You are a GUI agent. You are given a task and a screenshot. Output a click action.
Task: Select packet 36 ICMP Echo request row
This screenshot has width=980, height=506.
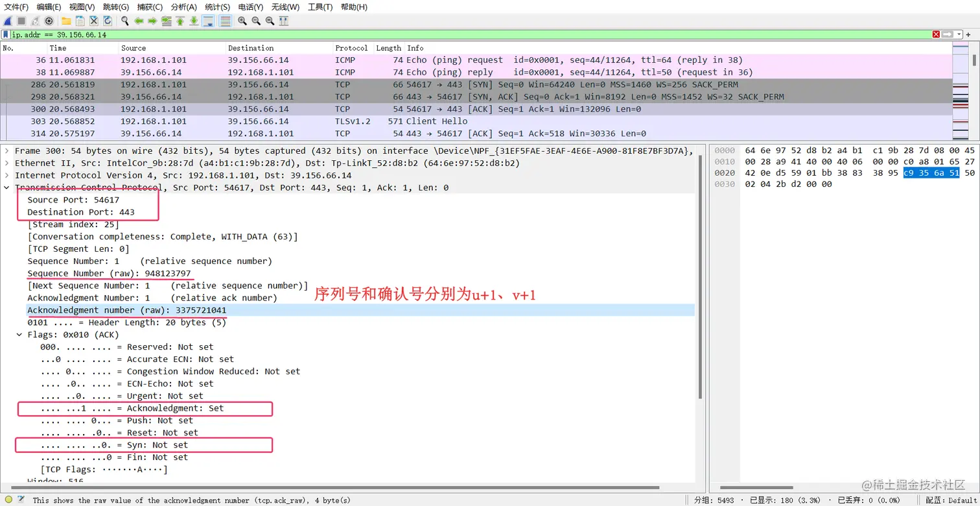(x=476, y=60)
